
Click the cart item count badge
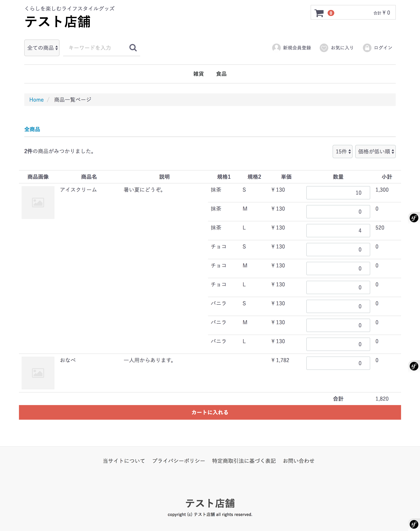click(331, 13)
